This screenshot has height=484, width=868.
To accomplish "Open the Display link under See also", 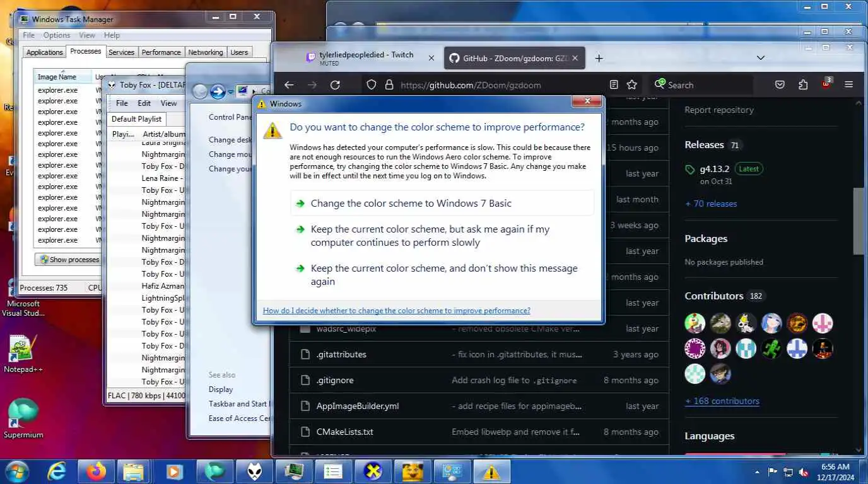I will pos(221,389).
